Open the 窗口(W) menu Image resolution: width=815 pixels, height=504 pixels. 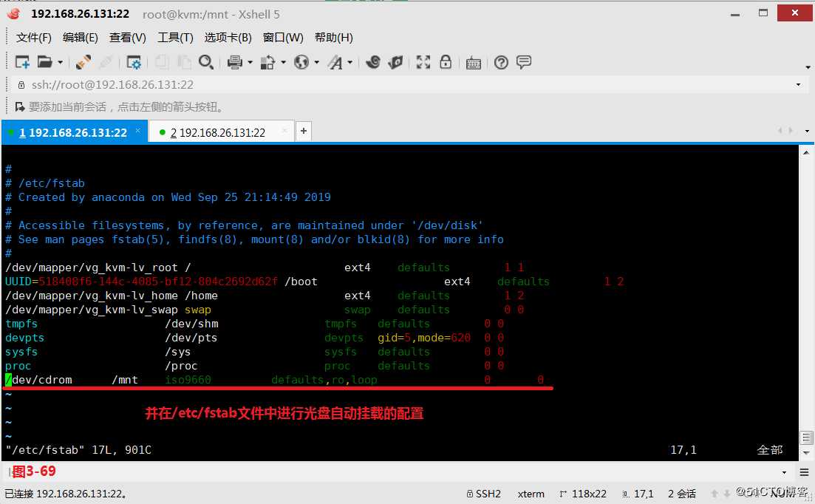[x=283, y=38]
